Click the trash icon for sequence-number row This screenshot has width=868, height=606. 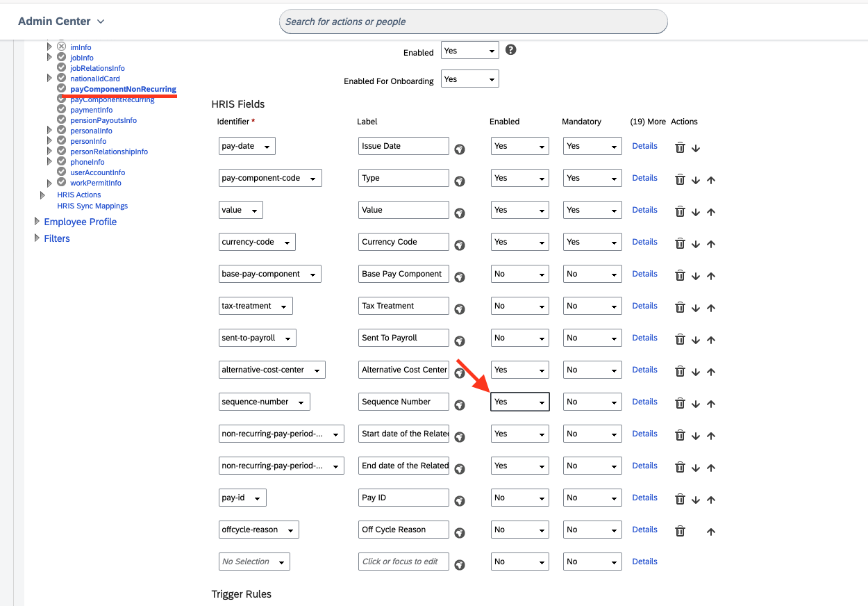(680, 404)
